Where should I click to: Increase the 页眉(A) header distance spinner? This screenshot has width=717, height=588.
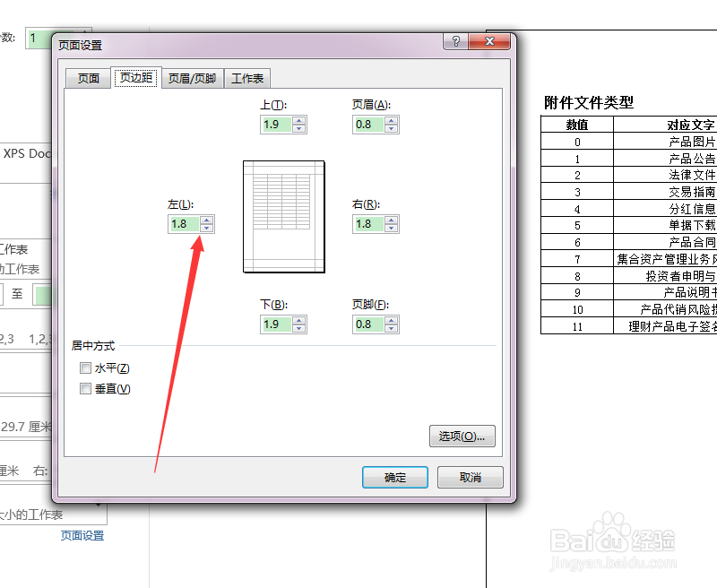[390, 119]
